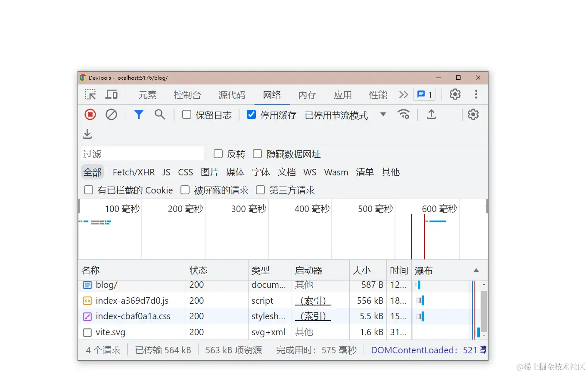Click the request list scrollbar down arrow

pyautogui.click(x=484, y=336)
